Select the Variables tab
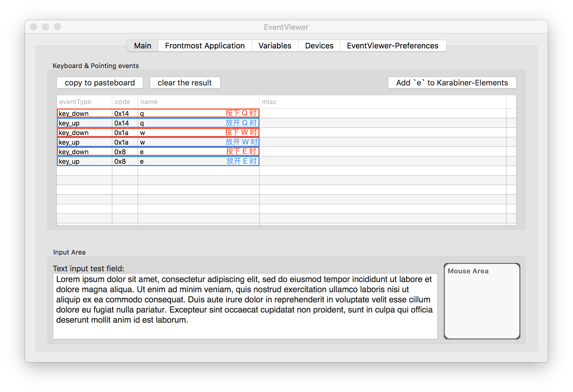573x392 pixels. click(275, 46)
